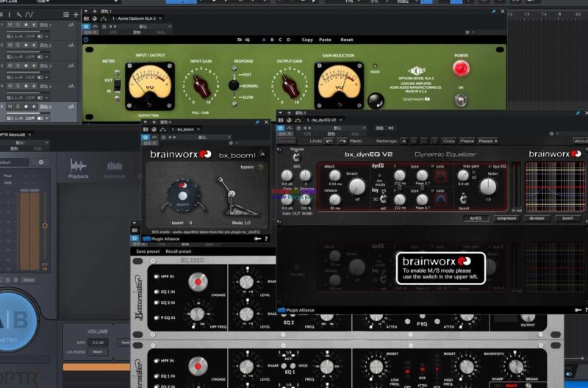Arm record on track 3
Viewport: 588px width, 388px height.
[26, 65]
